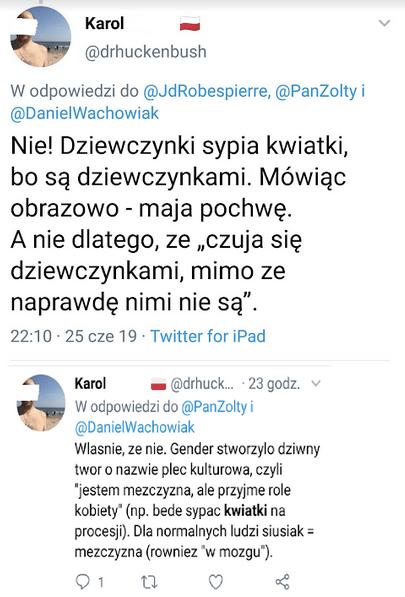
Task: Open Karol's large profile avatar
Action: coord(40,37)
